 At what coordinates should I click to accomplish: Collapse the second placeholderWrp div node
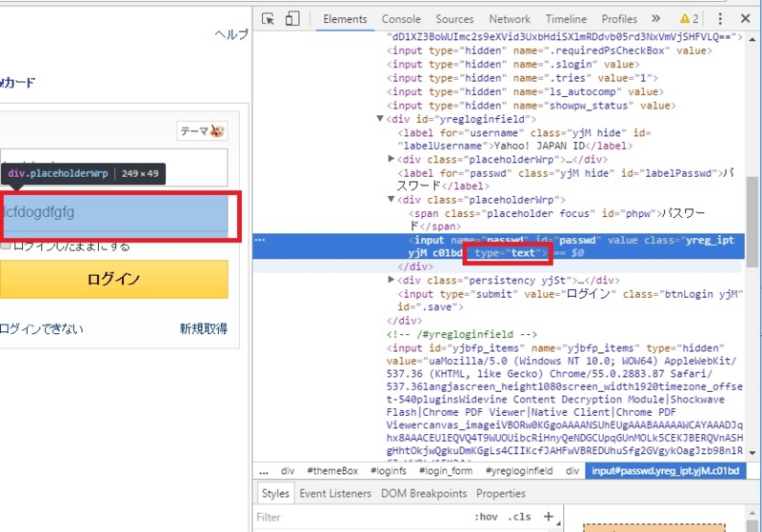(391, 199)
